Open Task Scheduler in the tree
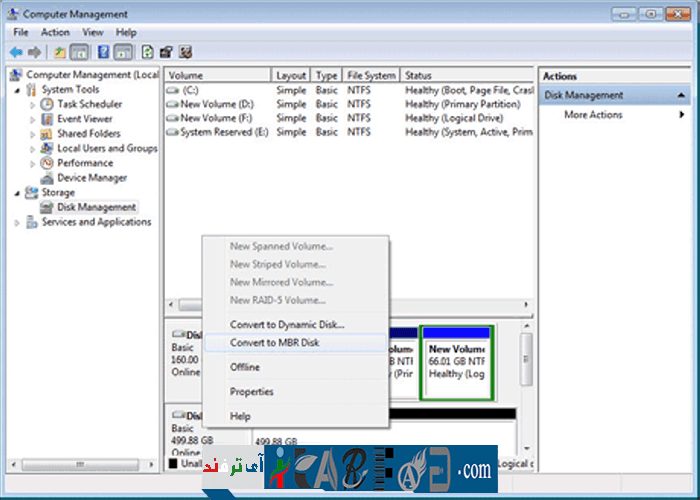Image resolution: width=700 pixels, height=500 pixels. point(89,104)
